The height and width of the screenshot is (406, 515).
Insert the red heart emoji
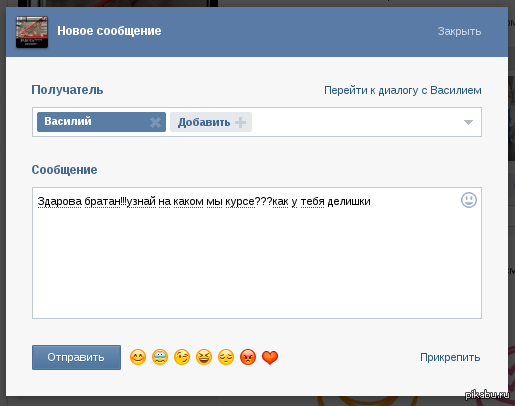(x=270, y=358)
